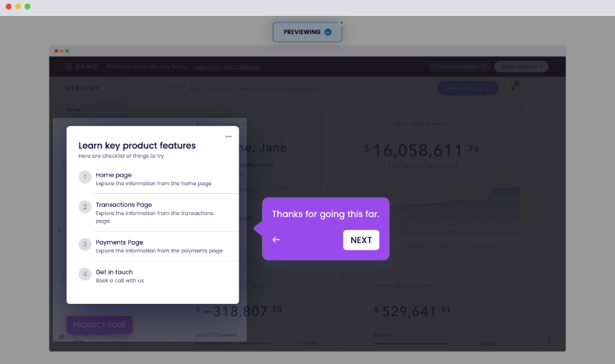Image resolution: width=615 pixels, height=364 pixels.
Task: Close the PREVIEWING badge with the x
Action: 342,22
